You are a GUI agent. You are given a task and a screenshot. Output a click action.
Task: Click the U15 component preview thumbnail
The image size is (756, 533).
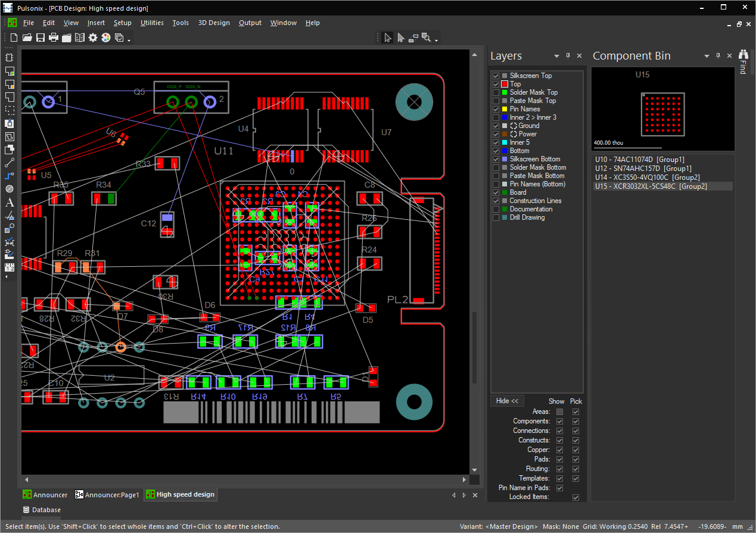pos(662,108)
